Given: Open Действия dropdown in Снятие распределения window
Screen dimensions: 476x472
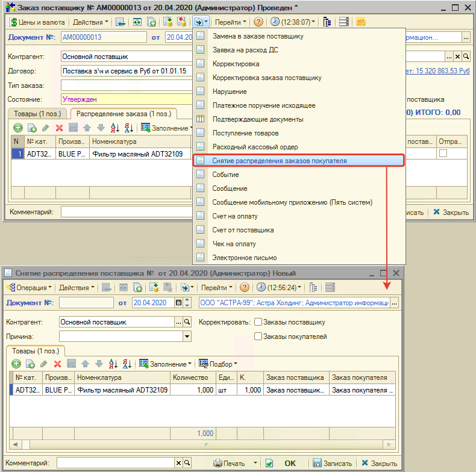Looking at the screenshot, I should click(x=77, y=287).
